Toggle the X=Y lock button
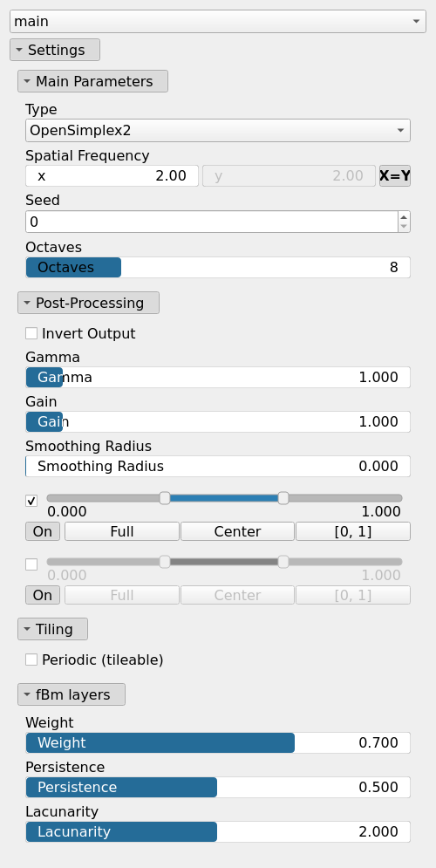Viewport: 436px width, 868px height. [x=394, y=176]
